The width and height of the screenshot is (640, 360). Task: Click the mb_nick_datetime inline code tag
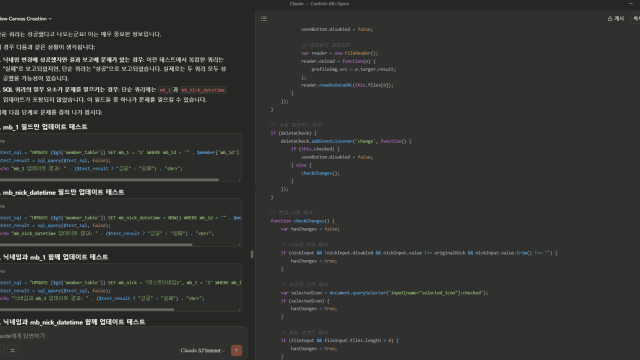203,90
